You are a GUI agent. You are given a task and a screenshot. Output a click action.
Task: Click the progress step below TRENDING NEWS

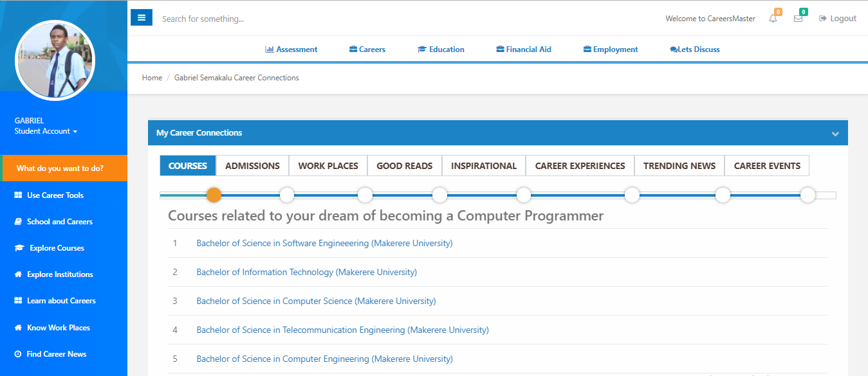pos(723,195)
